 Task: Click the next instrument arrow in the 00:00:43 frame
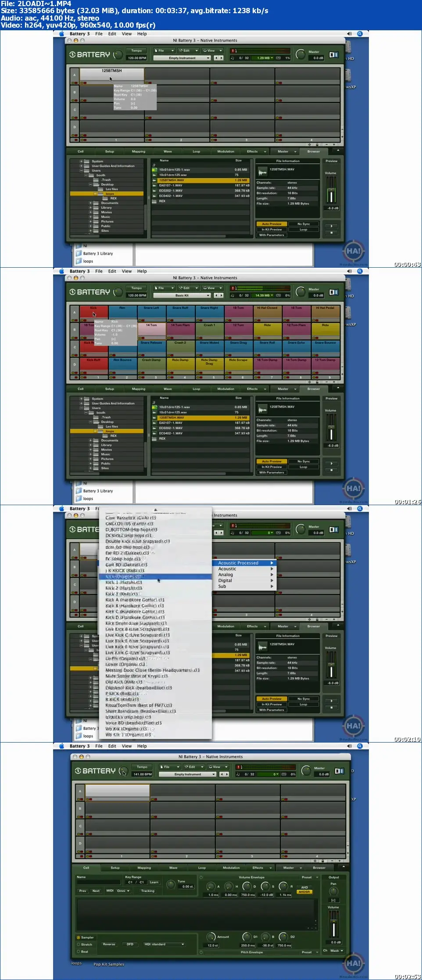(x=221, y=58)
